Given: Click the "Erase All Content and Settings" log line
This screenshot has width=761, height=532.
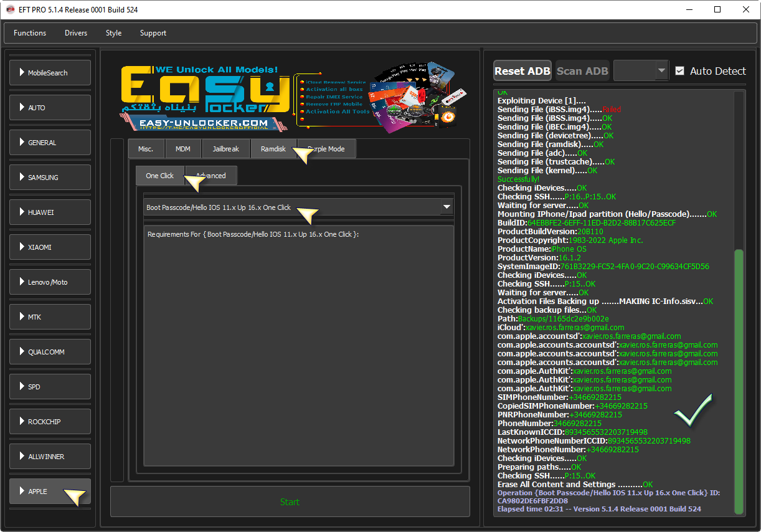Looking at the screenshot, I should [x=575, y=484].
